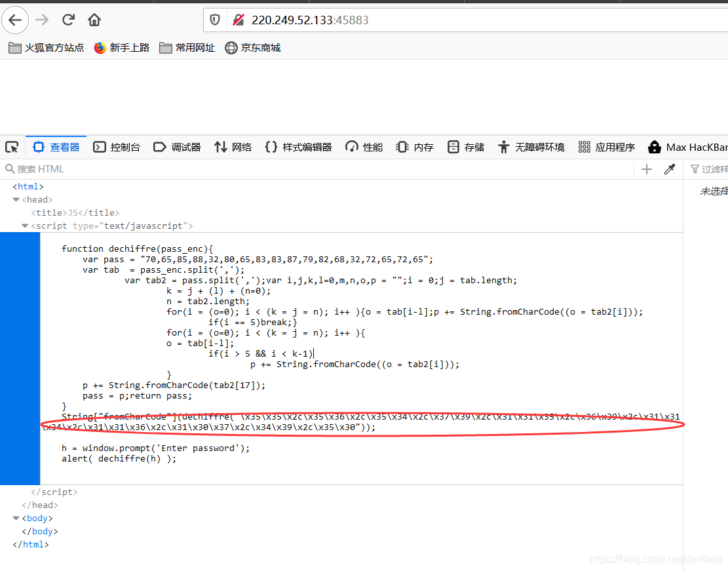Click the 搜索 HTML search field
The image size is (728, 571).
318,169
